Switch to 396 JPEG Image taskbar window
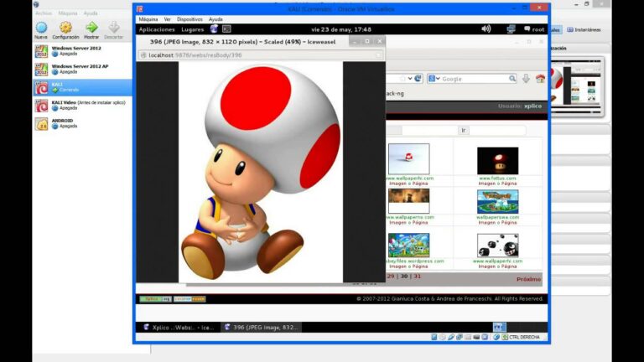 262,328
